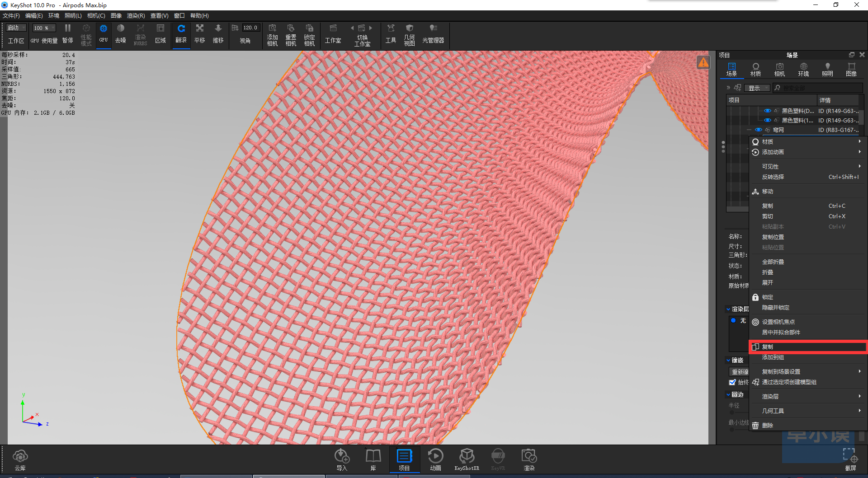868x478 pixels.
Task: Click the 重置相机 reset camera icon
Action: click(x=291, y=35)
